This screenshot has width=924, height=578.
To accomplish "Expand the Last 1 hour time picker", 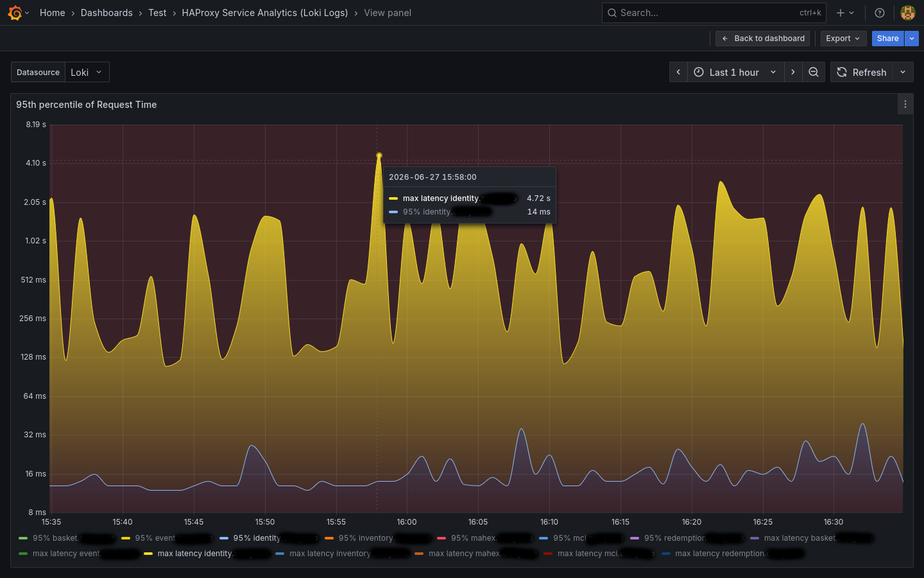I will point(735,72).
